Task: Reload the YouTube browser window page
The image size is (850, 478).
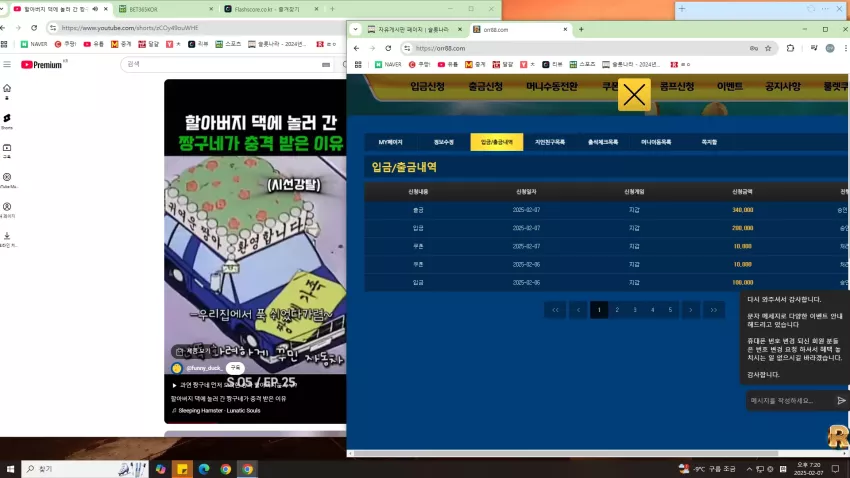Action: pyautogui.click(x=34, y=28)
